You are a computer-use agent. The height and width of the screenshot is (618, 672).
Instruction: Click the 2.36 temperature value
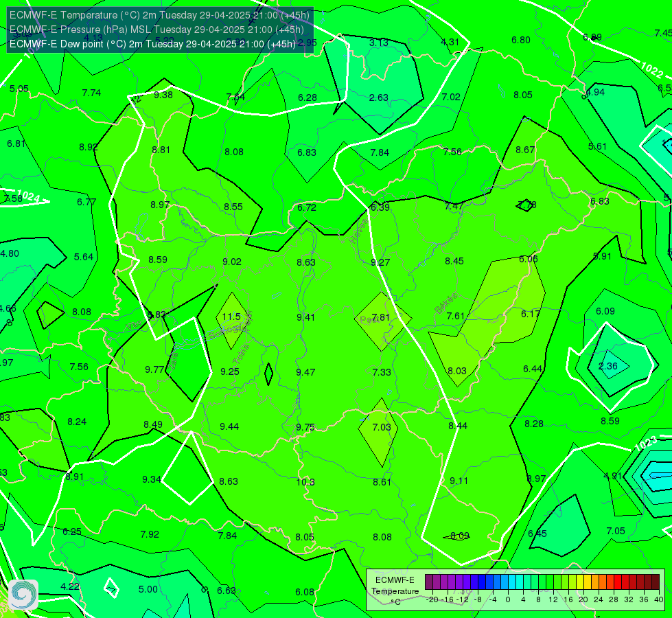pyautogui.click(x=608, y=366)
